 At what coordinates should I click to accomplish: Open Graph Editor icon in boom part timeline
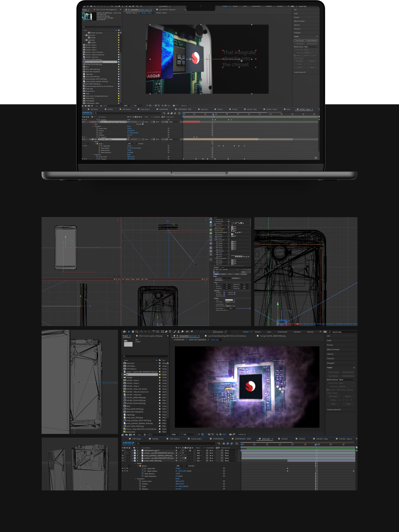pyautogui.click(x=237, y=443)
